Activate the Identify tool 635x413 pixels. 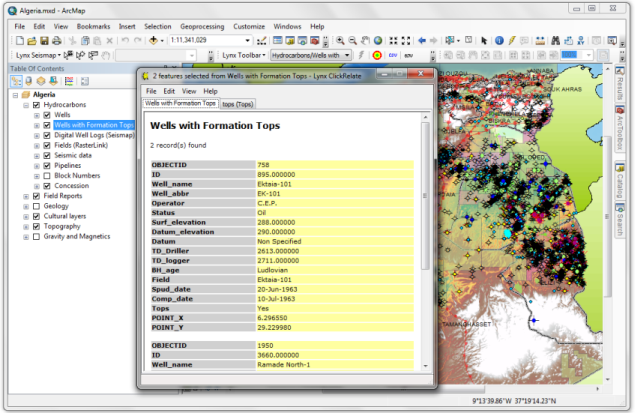[x=499, y=40]
